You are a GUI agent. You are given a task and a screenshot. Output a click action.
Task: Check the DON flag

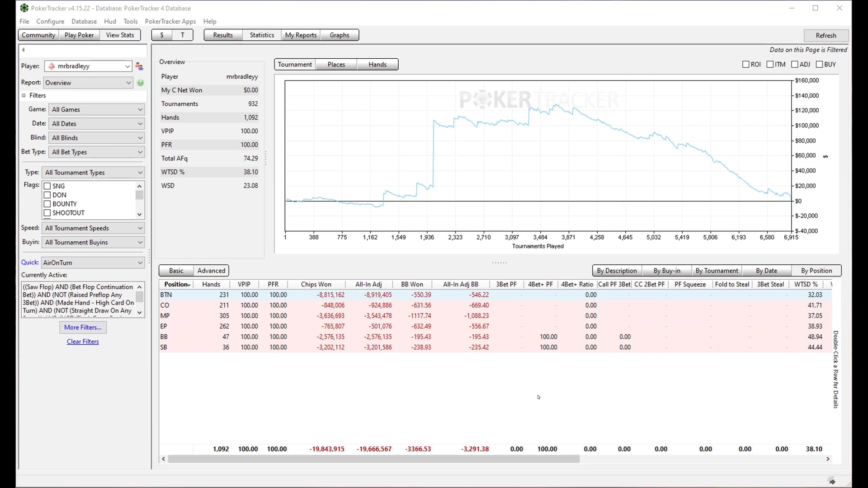coord(47,195)
